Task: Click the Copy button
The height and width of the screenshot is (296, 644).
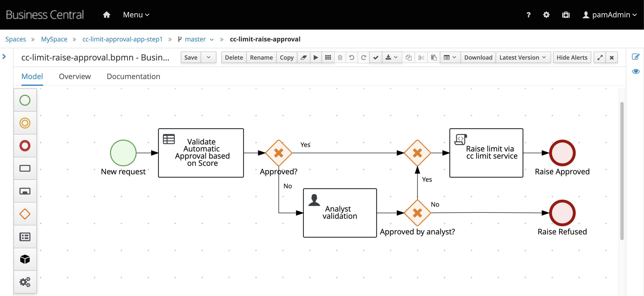Action: (x=287, y=58)
